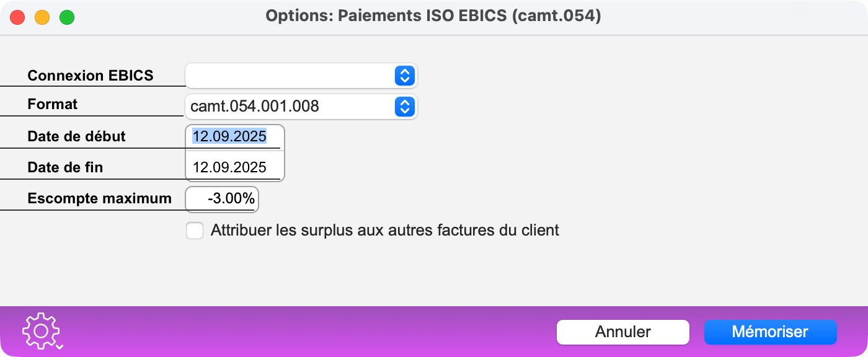Zoom the window using the green button
Screen dimensions: 868x357
coord(66,17)
